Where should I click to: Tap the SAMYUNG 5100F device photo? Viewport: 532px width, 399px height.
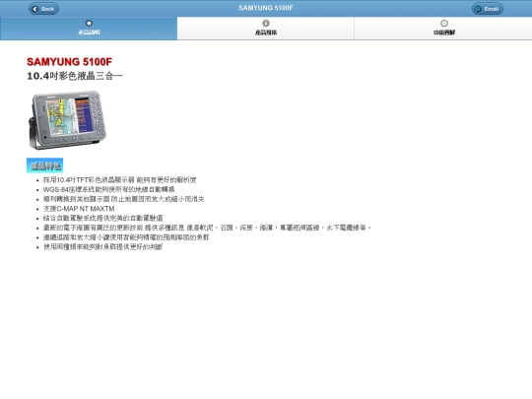[x=67, y=120]
